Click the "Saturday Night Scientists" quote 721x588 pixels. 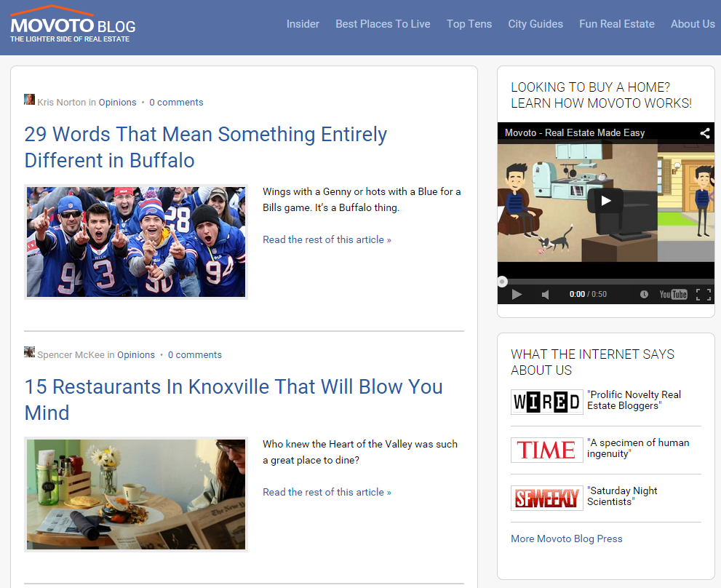[622, 496]
